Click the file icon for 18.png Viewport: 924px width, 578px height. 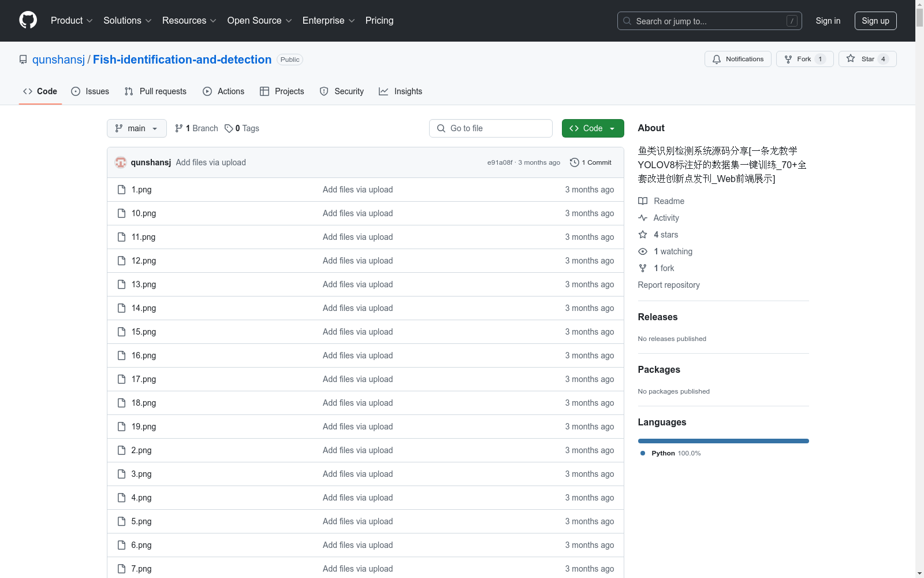(121, 403)
